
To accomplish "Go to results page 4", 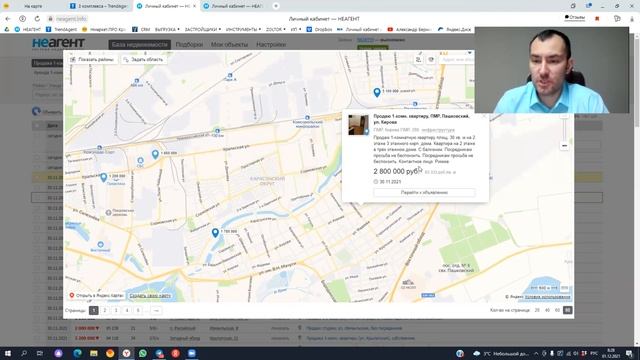I will point(127,311).
